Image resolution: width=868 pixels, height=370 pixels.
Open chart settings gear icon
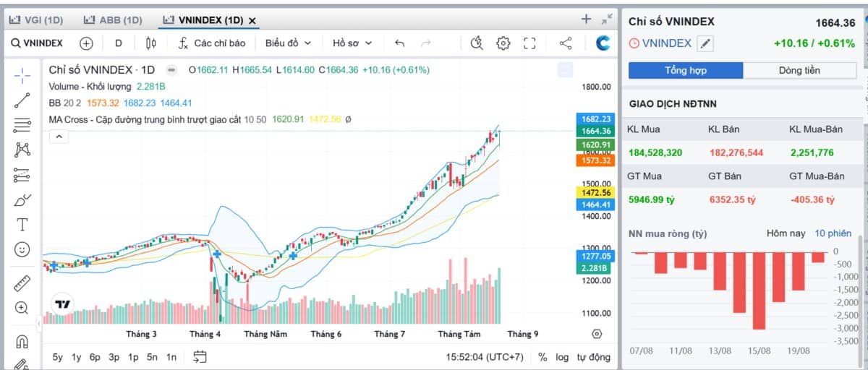pos(503,43)
